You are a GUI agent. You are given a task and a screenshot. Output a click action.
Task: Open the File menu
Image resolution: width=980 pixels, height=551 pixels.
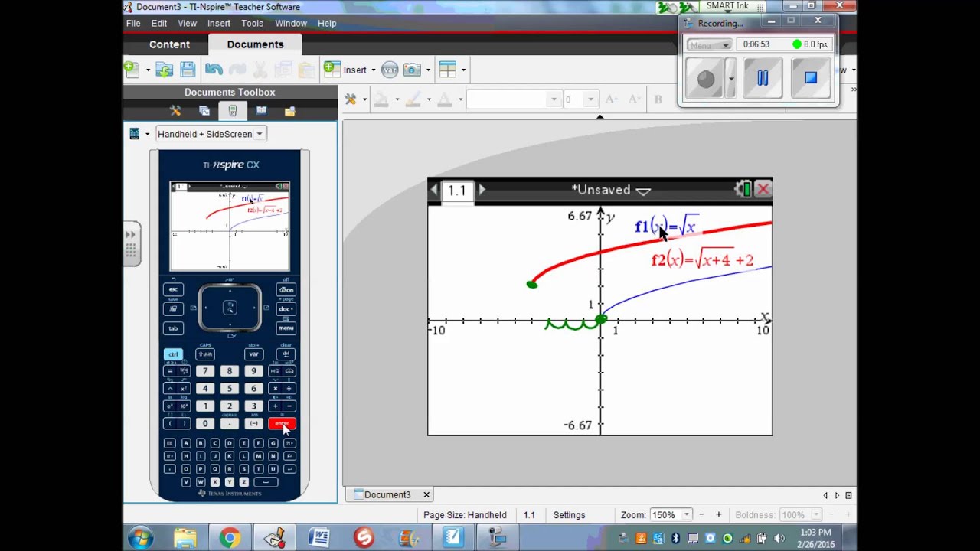coord(133,23)
